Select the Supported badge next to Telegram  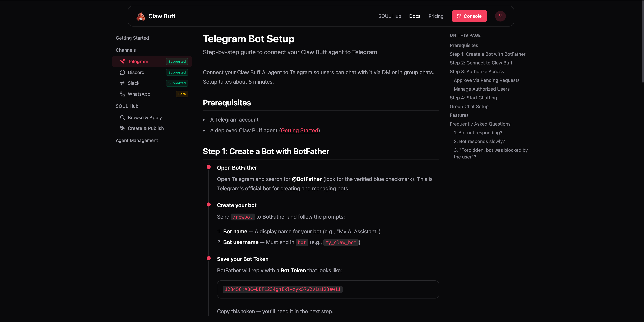177,61
